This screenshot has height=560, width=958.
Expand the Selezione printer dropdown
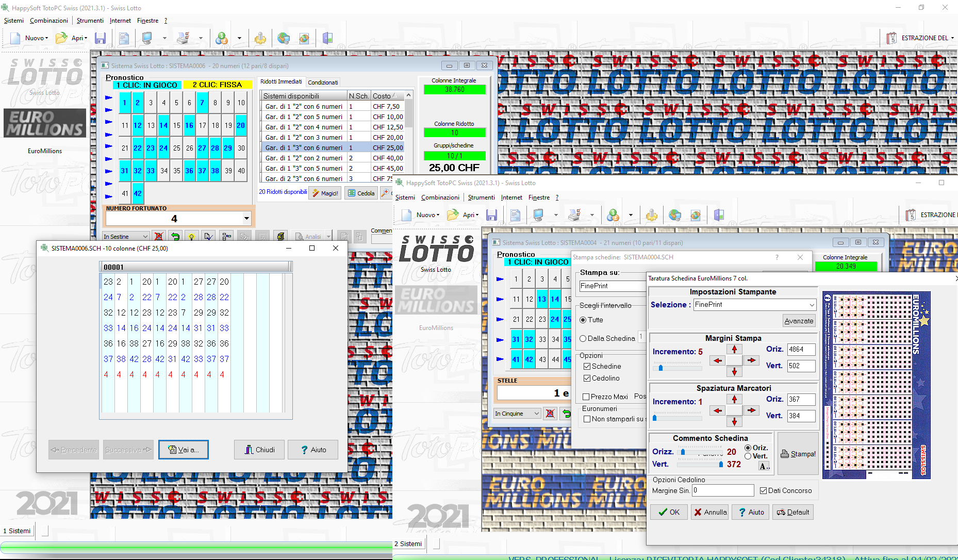click(812, 305)
